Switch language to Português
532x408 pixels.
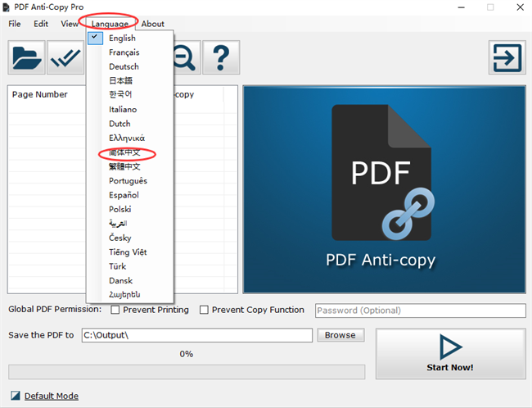(x=130, y=181)
